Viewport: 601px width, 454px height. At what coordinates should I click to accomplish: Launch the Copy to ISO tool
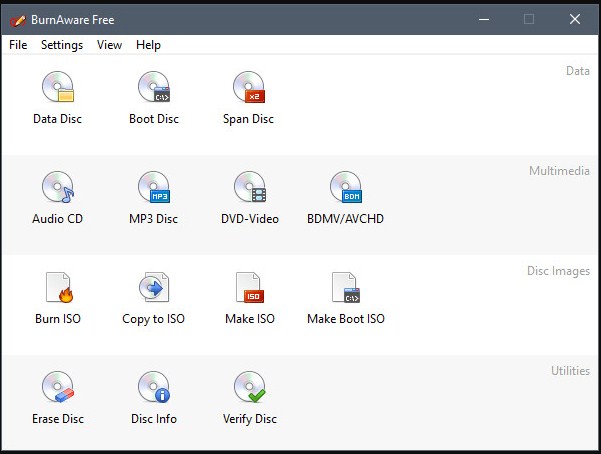click(x=154, y=288)
